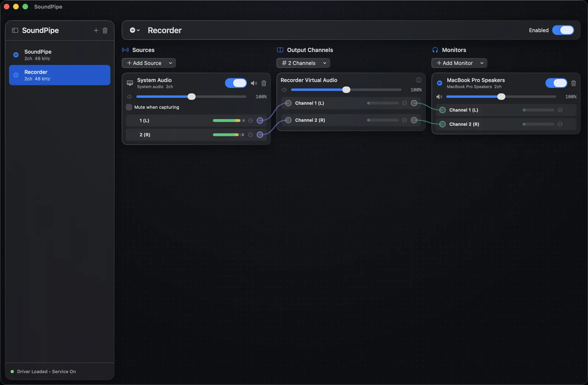Toggle the MacBook Pro Speakers switch
588x385 pixels.
(x=556, y=83)
